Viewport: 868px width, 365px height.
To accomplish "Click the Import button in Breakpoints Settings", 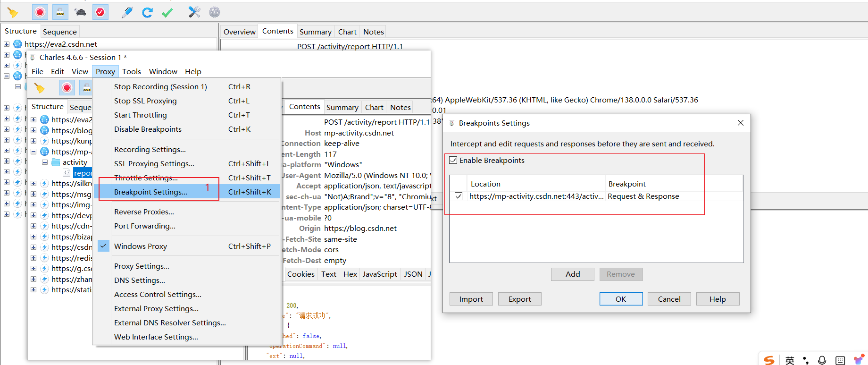I will point(471,299).
